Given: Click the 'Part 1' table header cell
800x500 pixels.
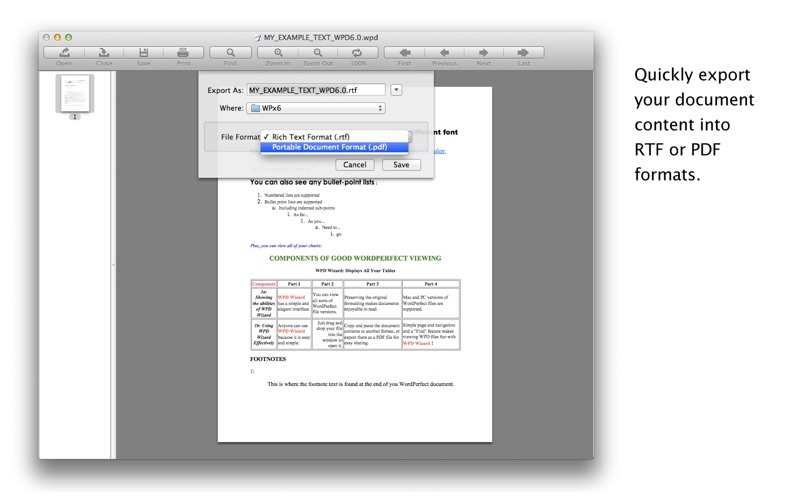Looking at the screenshot, I should 294,284.
